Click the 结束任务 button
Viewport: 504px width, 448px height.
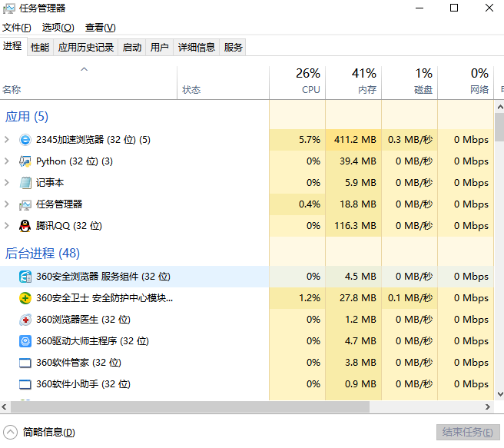468,432
